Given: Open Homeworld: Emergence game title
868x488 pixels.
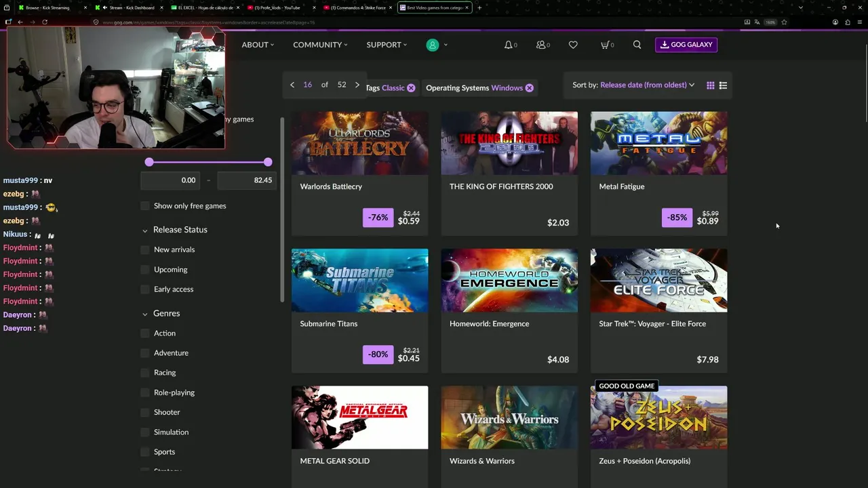Looking at the screenshot, I should click(489, 324).
